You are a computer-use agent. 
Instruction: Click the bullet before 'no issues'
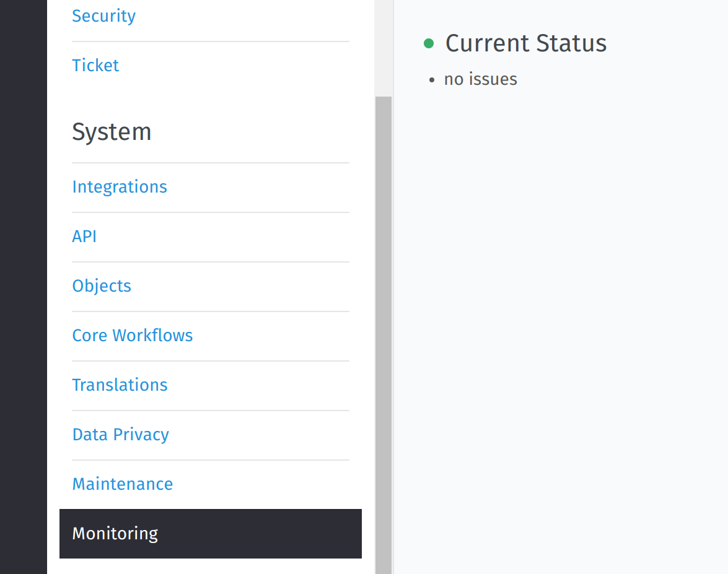pos(432,80)
